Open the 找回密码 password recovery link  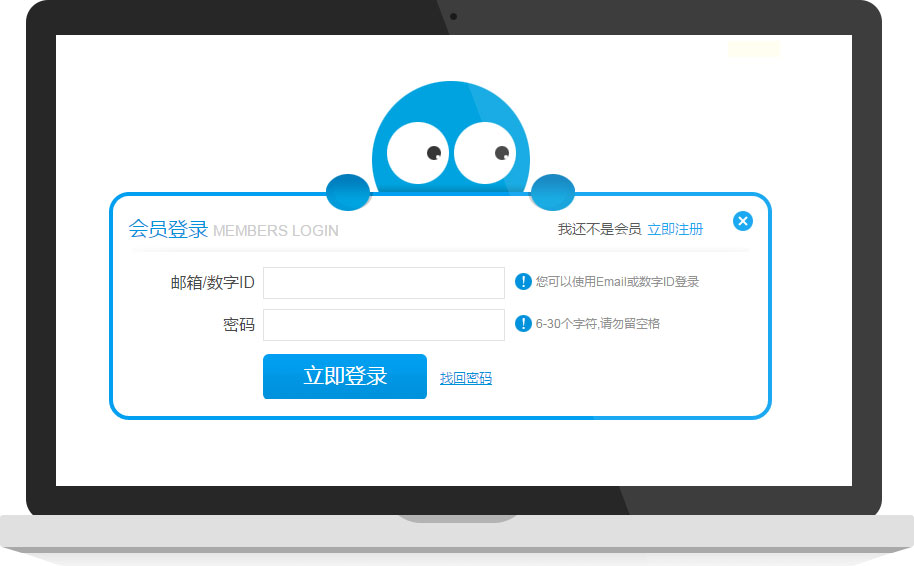pos(466,378)
